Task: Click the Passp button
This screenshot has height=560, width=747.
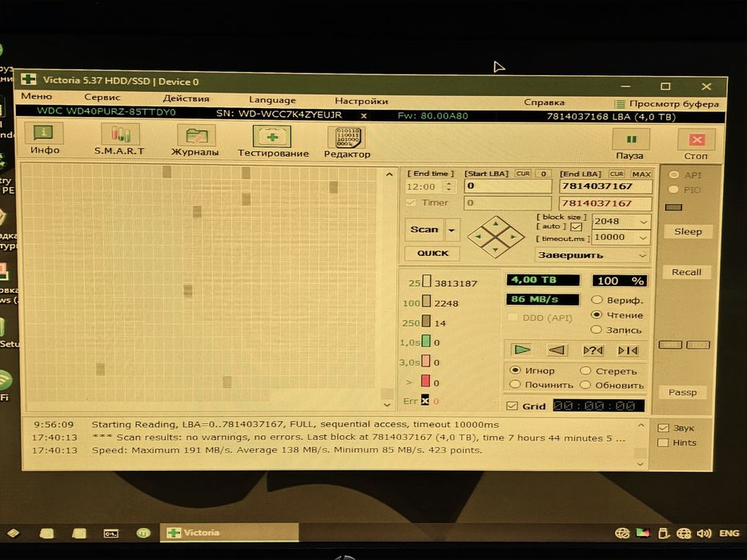Action: click(682, 392)
